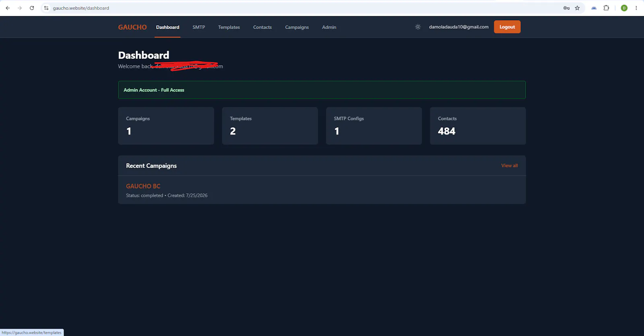Navigate to the Campaigns tab
Image resolution: width=644 pixels, height=336 pixels.
point(297,27)
